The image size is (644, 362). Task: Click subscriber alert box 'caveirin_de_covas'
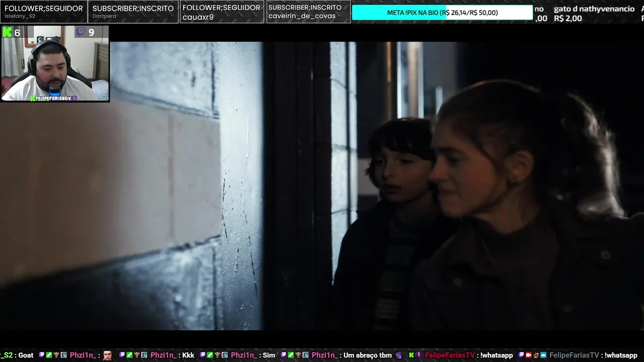tap(308, 12)
